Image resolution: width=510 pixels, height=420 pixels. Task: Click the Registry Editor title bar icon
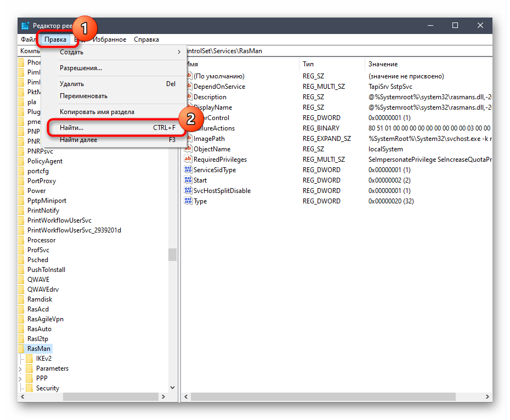tap(25, 26)
